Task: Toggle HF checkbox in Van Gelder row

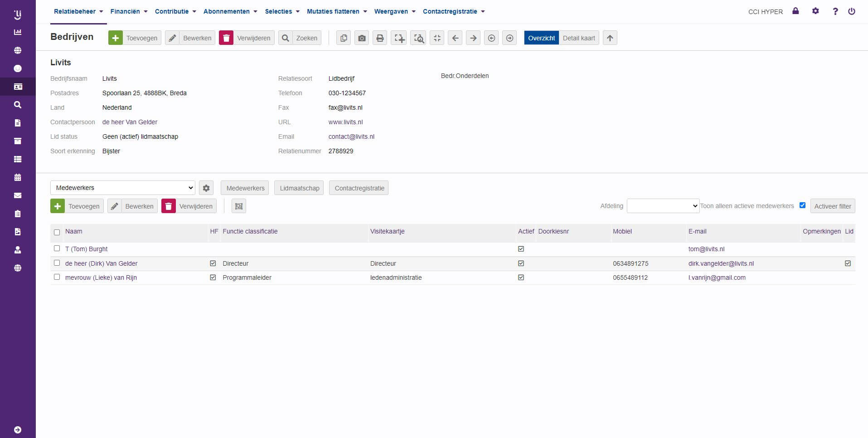Action: (213, 263)
